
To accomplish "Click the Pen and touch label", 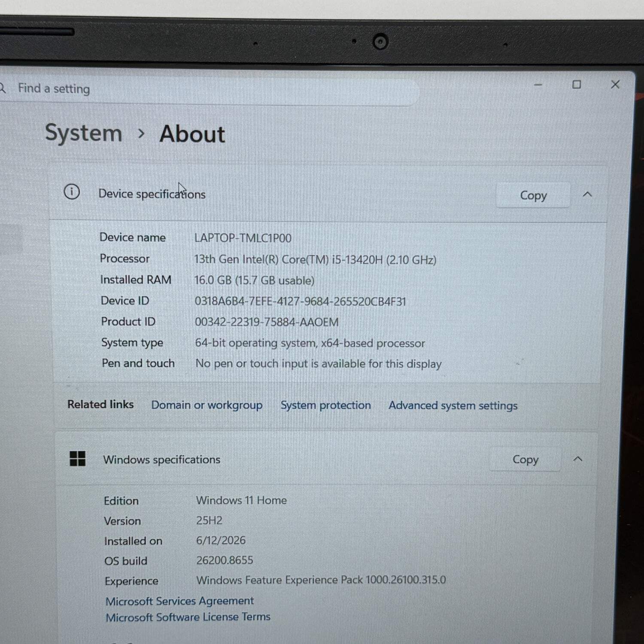I will [x=138, y=363].
